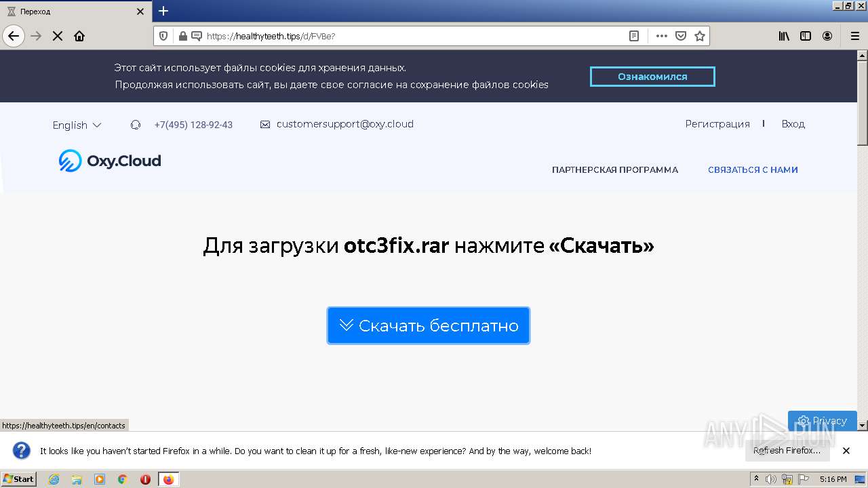
Task: Open СВЯЗАТЬСЯ С НАМИ menu item
Action: [x=753, y=170]
